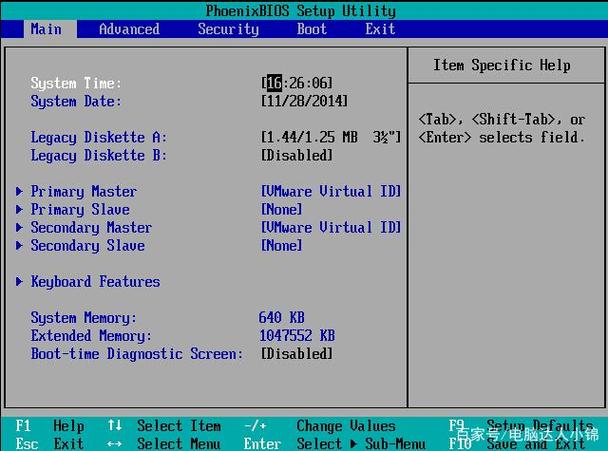Expand the Primary Master arrow

coord(19,191)
